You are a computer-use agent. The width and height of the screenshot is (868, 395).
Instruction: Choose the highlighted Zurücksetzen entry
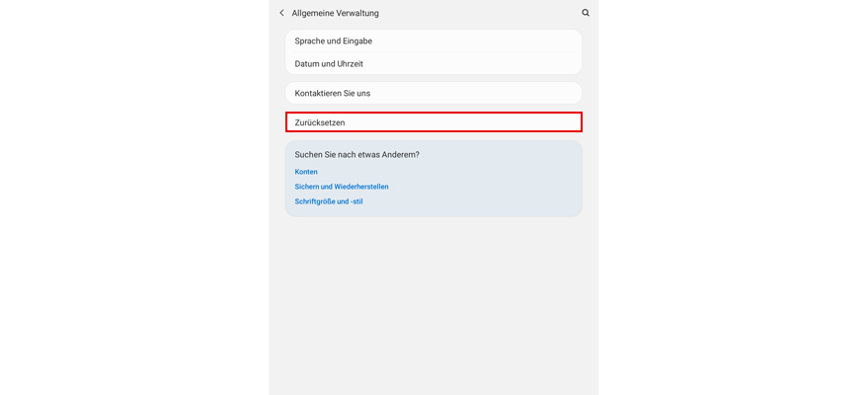[x=433, y=122]
